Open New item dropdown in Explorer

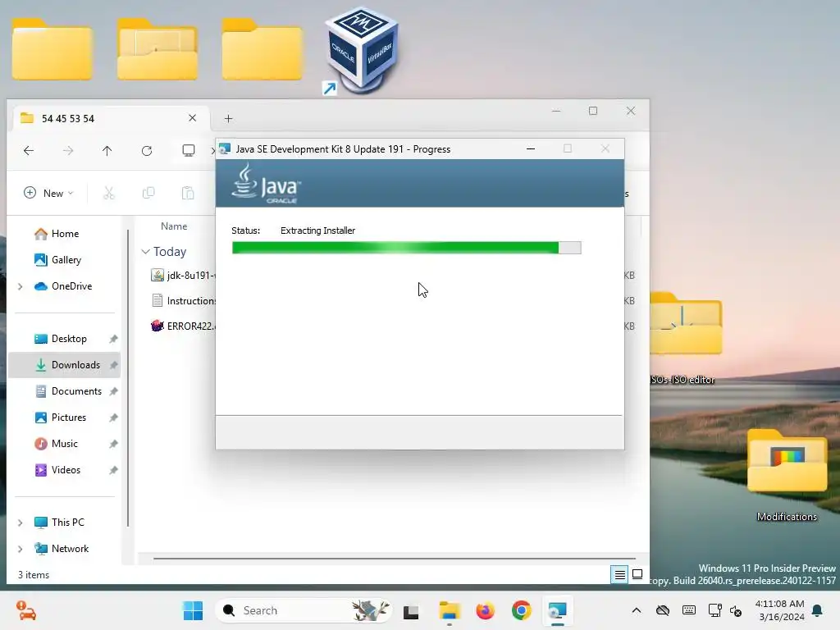(48, 193)
